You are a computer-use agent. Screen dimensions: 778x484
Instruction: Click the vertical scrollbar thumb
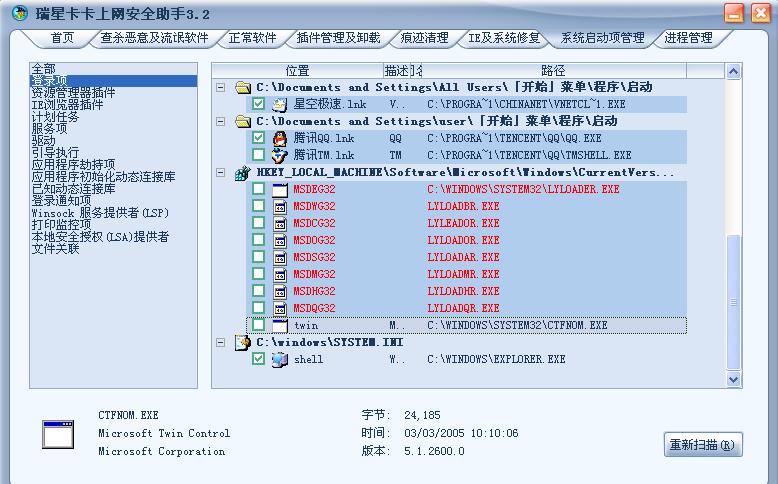point(733,301)
